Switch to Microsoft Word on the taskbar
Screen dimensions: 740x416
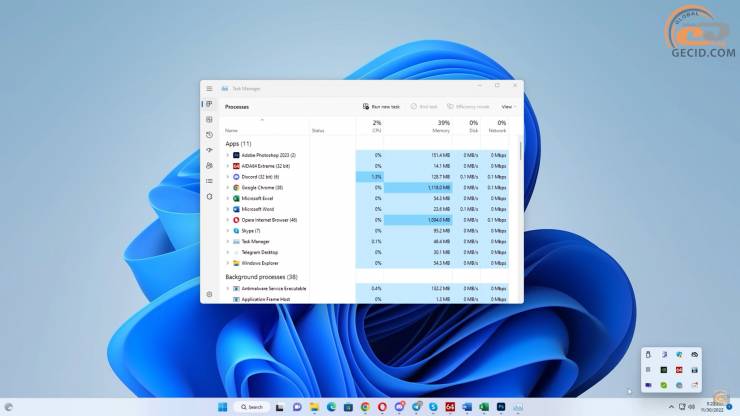[467, 407]
